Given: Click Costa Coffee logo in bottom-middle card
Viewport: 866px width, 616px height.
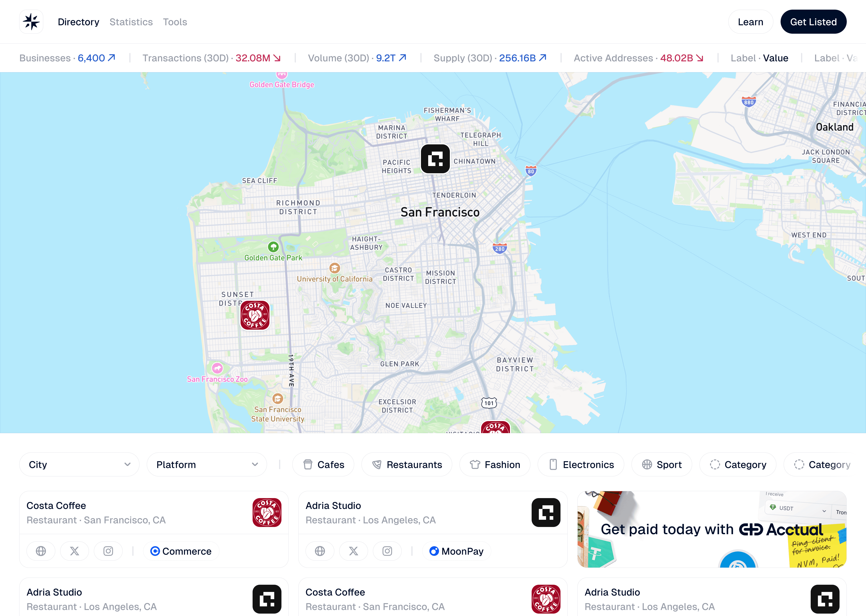Looking at the screenshot, I should 546,599.
